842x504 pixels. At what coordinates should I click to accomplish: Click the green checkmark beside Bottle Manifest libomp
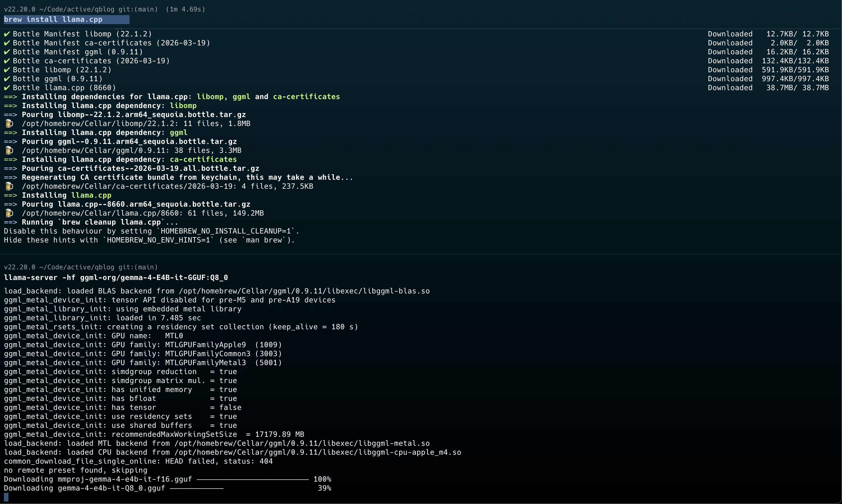coord(7,34)
